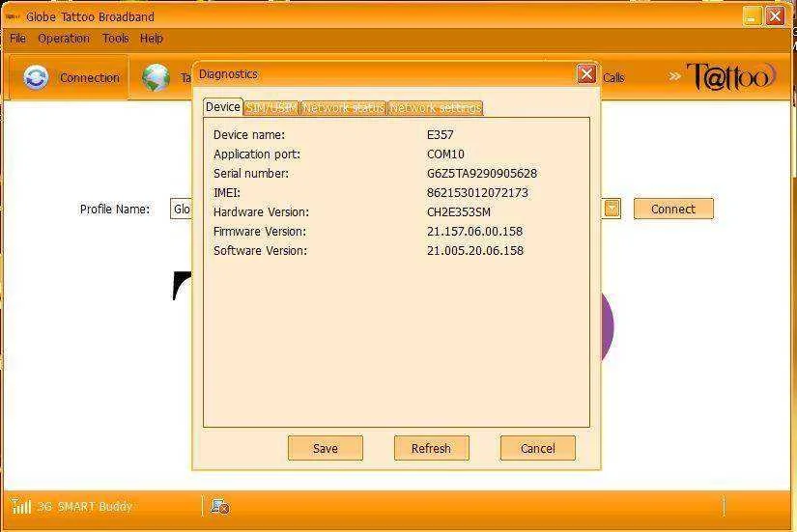This screenshot has width=797, height=532.
Task: Refresh the diagnostics data
Action: click(431, 448)
